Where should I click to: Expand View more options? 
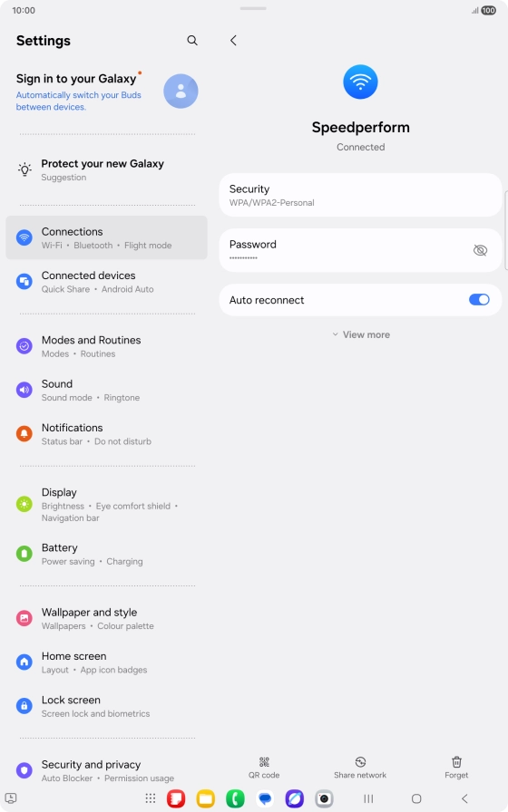(361, 334)
